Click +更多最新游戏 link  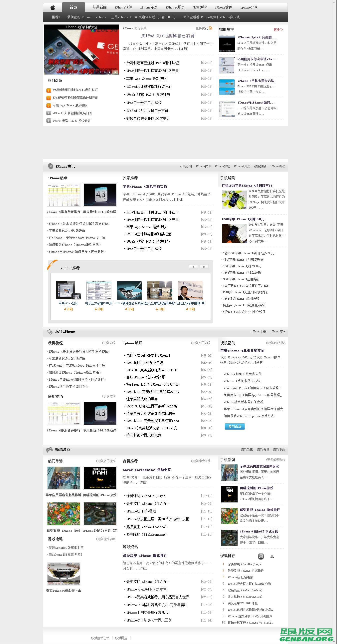[x=275, y=460]
